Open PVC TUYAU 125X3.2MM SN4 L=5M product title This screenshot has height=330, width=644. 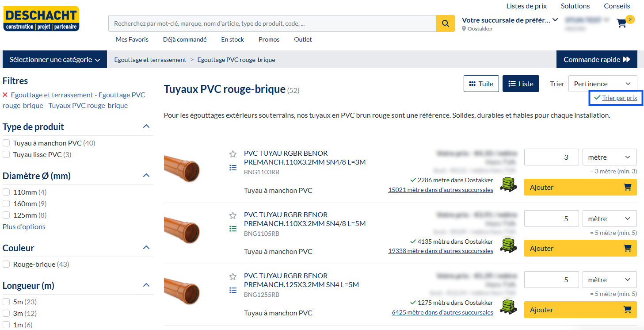coord(301,280)
